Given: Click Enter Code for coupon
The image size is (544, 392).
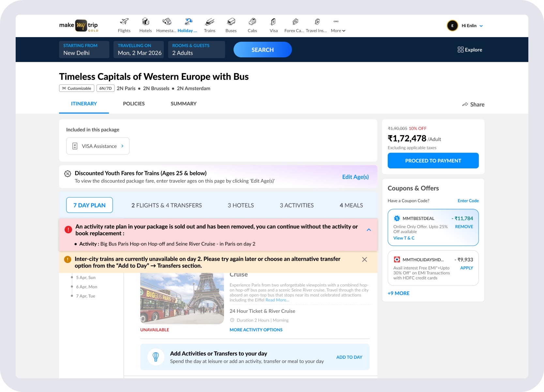Looking at the screenshot, I should (468, 201).
